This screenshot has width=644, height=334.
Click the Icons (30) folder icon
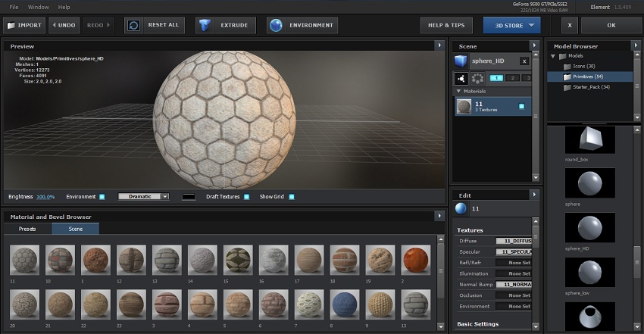click(567, 66)
